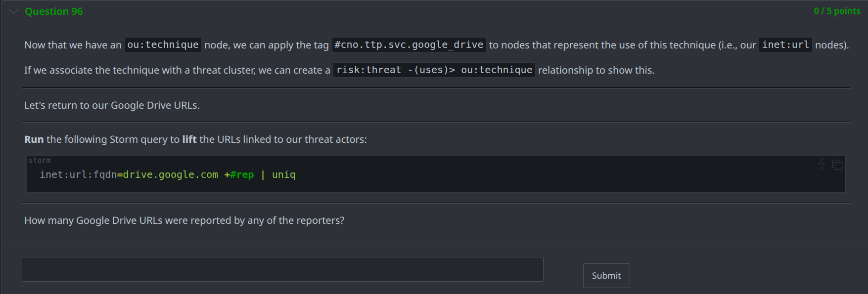Click the bold word lift
This screenshot has height=294, width=868.
point(189,140)
